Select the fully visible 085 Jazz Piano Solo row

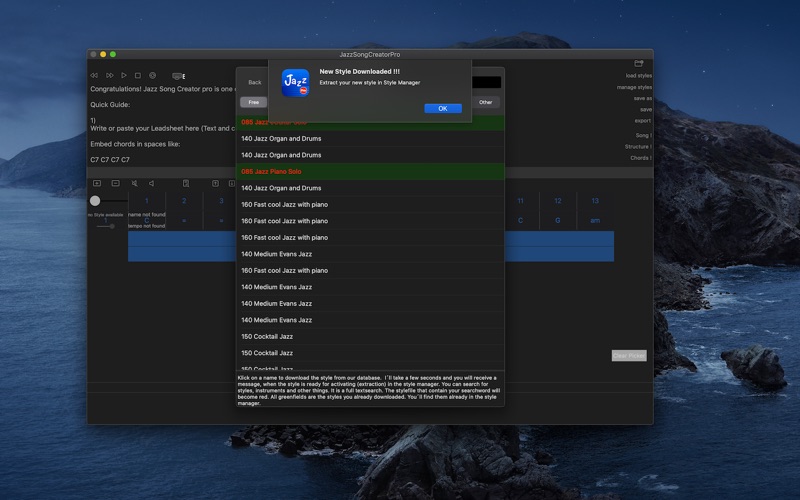click(x=370, y=171)
